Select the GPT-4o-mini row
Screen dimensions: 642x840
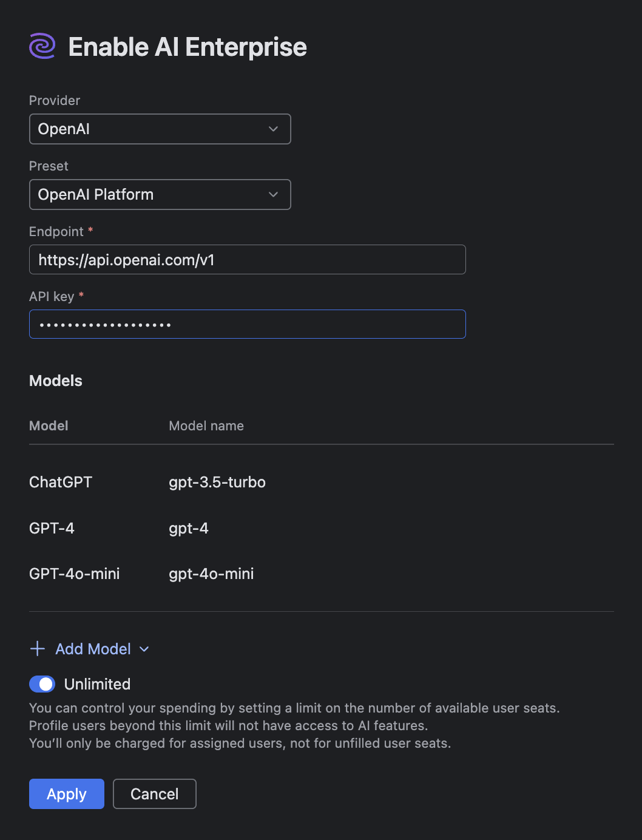click(74, 574)
